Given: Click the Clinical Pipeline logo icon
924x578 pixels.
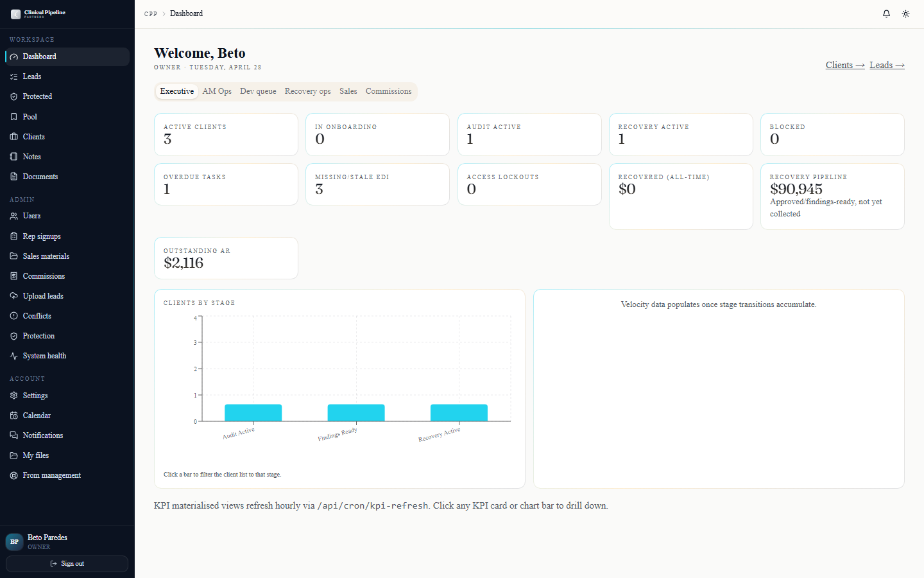Looking at the screenshot, I should [16, 14].
